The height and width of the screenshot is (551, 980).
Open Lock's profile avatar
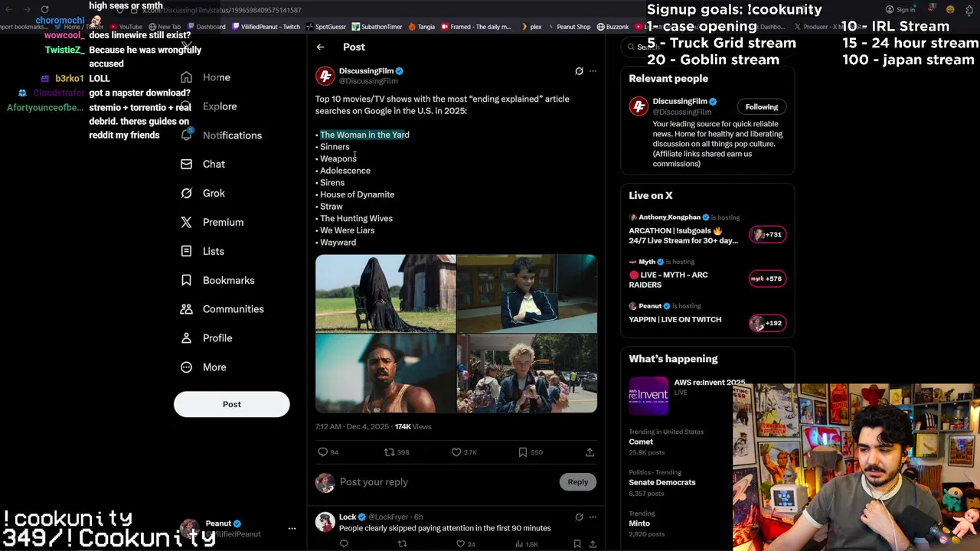pos(325,522)
